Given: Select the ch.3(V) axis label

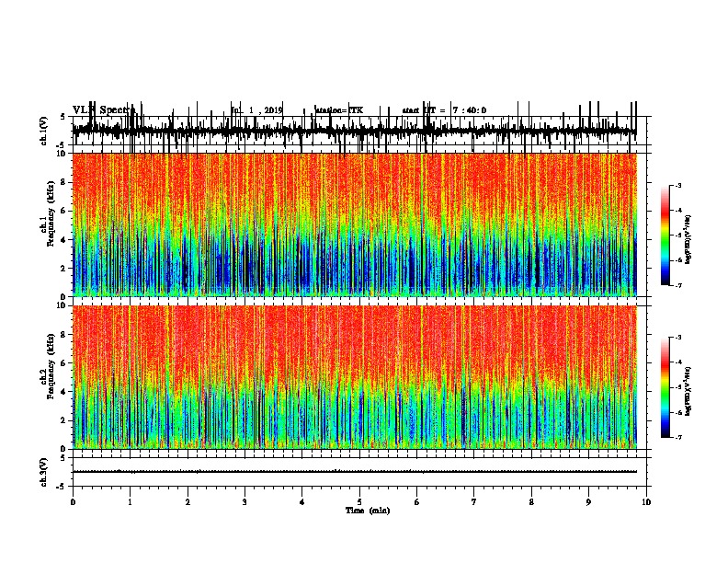Looking at the screenshot, I should pyautogui.click(x=44, y=472).
